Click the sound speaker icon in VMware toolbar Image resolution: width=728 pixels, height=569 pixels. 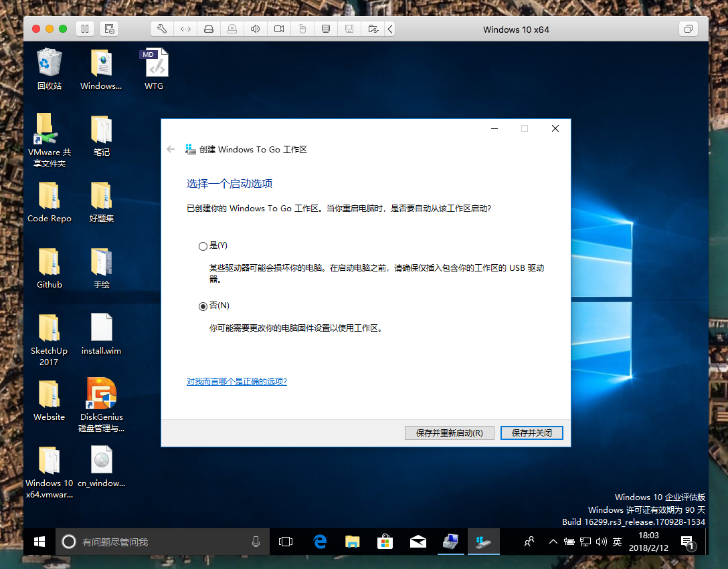(x=255, y=29)
